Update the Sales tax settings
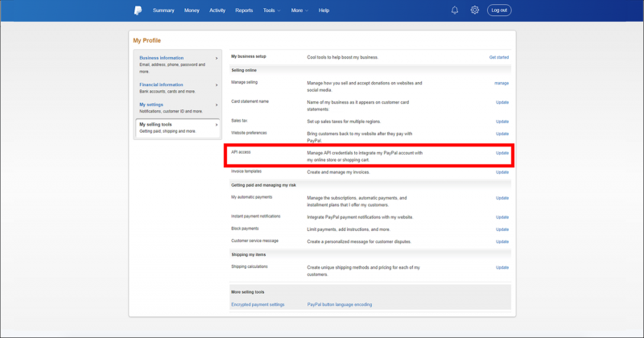The width and height of the screenshot is (644, 338). click(502, 122)
